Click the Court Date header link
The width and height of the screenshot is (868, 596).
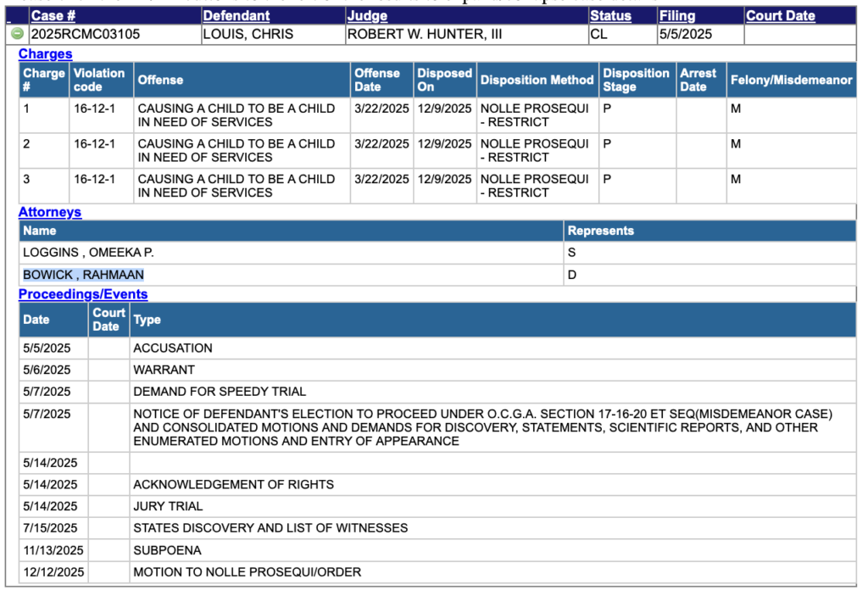click(780, 15)
